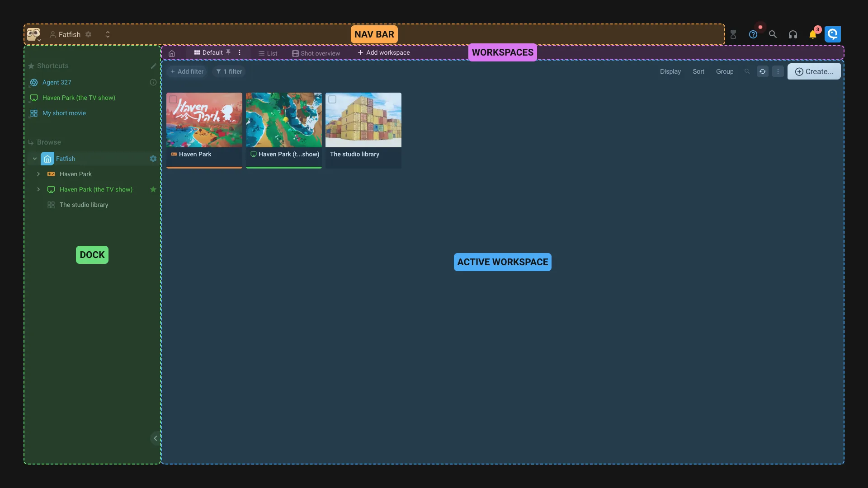Image resolution: width=868 pixels, height=488 pixels.
Task: Select the Haven Park card checkbox
Action: click(173, 99)
